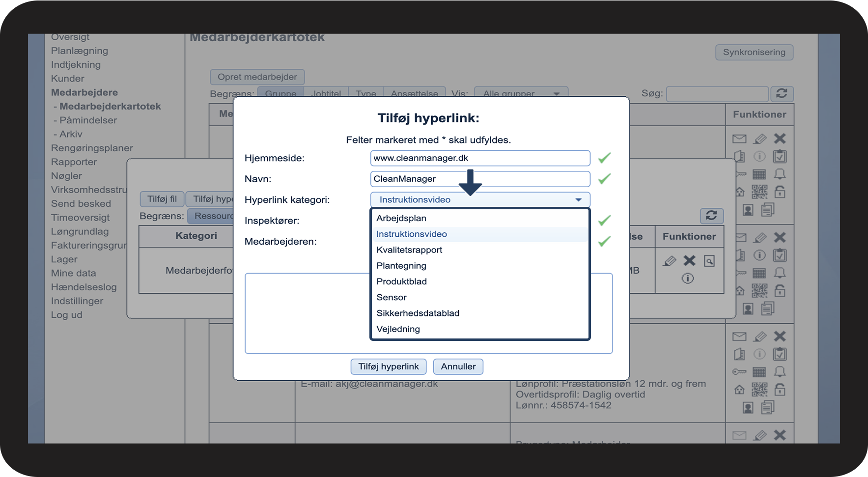Click the pencil edit icon in file panel
Viewport: 868px width, 477px height.
click(669, 261)
